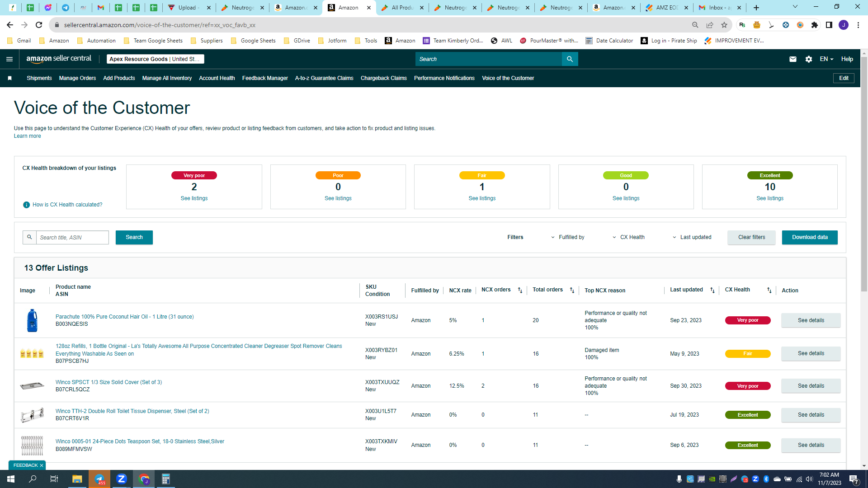Open the Winco SPSCT Solid Cover listing
The height and width of the screenshot is (488, 868).
point(108,382)
